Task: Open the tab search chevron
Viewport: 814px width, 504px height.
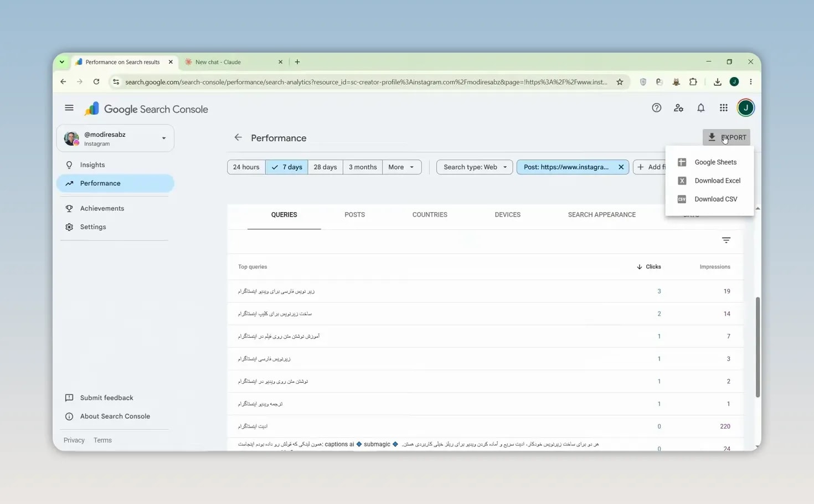Action: [62, 62]
